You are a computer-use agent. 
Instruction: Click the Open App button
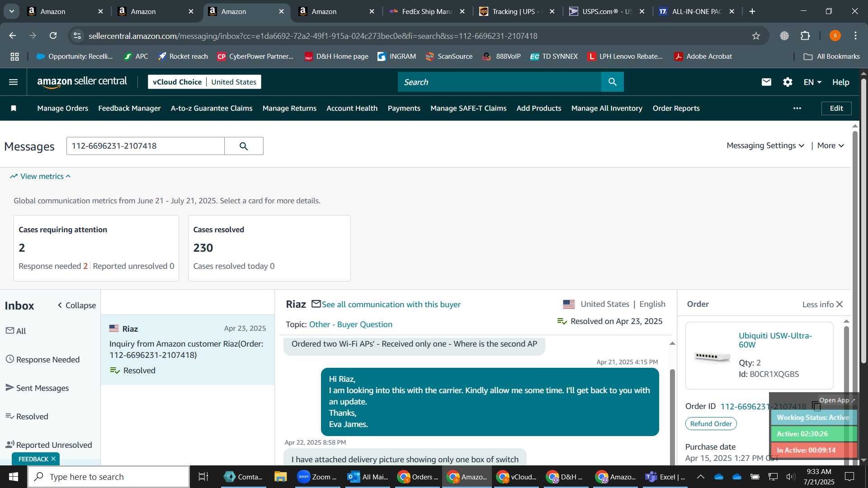(837, 400)
